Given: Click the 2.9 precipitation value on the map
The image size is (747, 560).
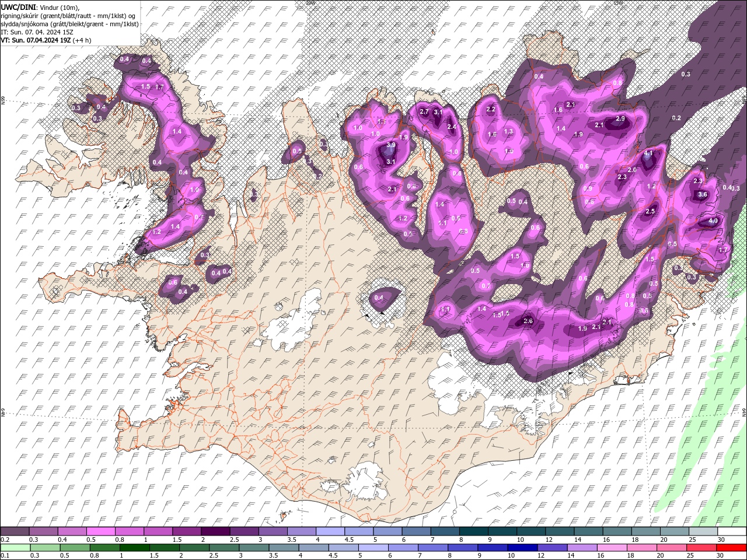Looking at the screenshot, I should (620, 118).
